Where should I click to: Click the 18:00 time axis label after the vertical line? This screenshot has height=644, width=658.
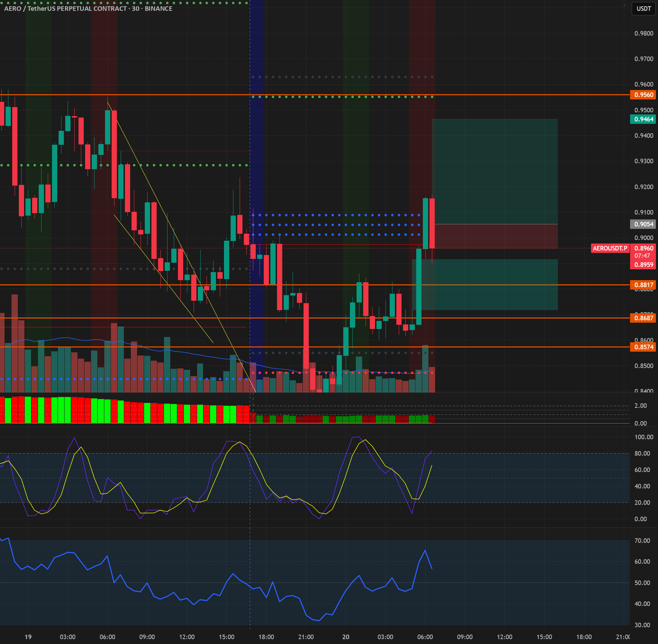[266, 637]
